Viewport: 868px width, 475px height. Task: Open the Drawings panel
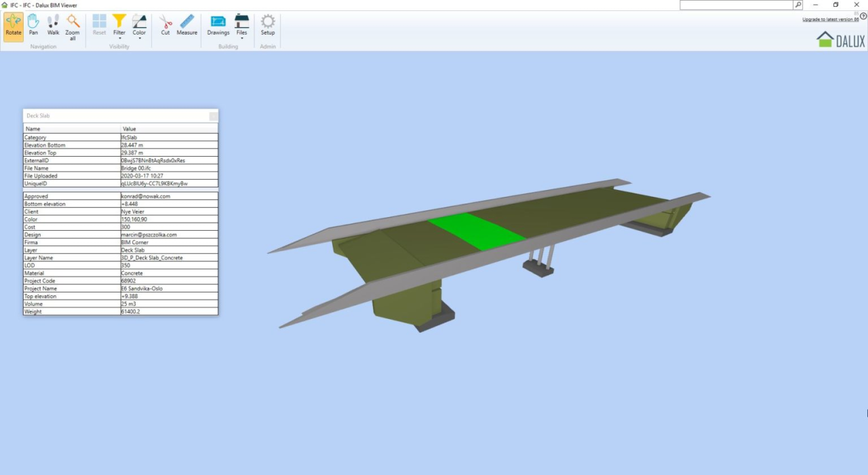coord(218,26)
